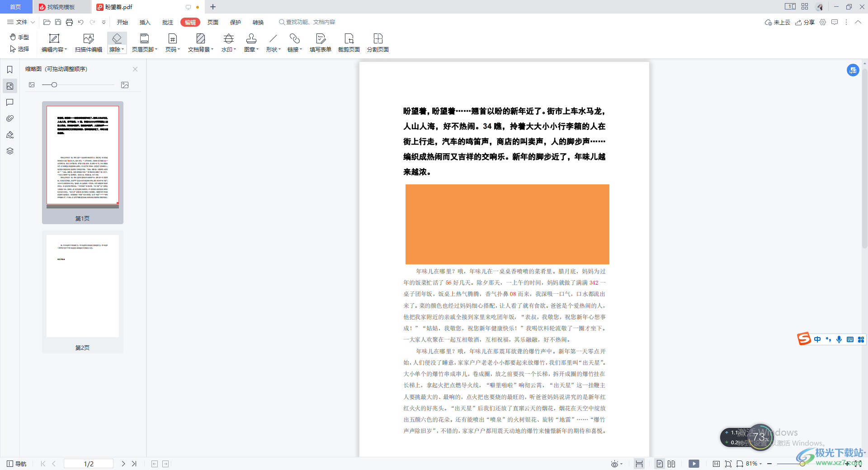The height and width of the screenshot is (470, 868).
Task: Open the Annotate ribbon tab
Action: tap(168, 22)
